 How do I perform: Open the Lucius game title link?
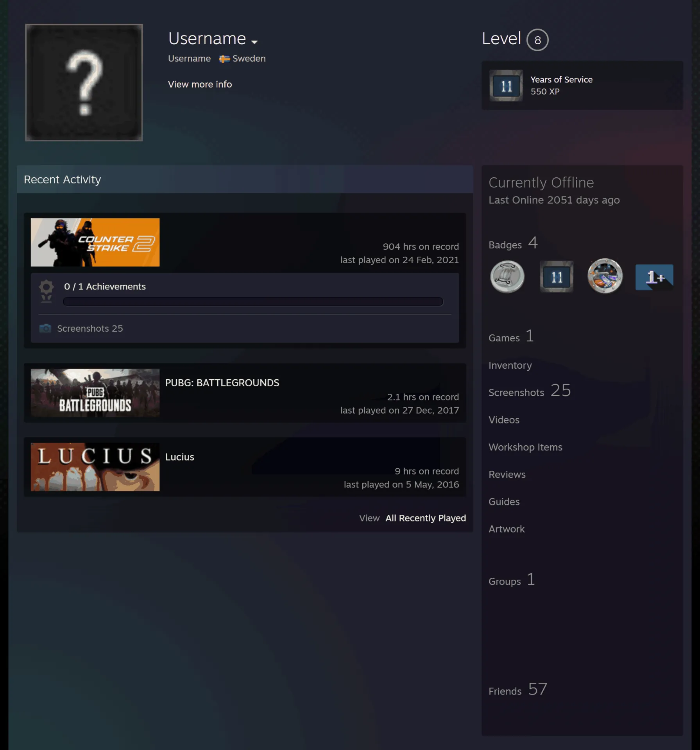[179, 457]
